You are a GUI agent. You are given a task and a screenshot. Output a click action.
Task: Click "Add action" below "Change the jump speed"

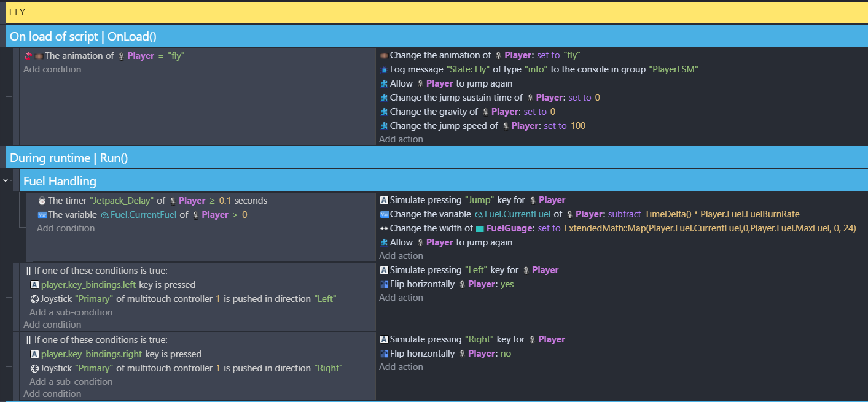(401, 139)
